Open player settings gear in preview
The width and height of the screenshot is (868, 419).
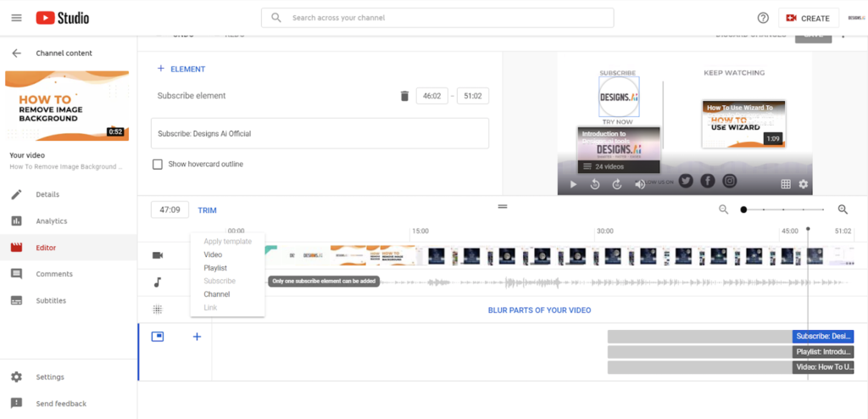click(x=803, y=184)
